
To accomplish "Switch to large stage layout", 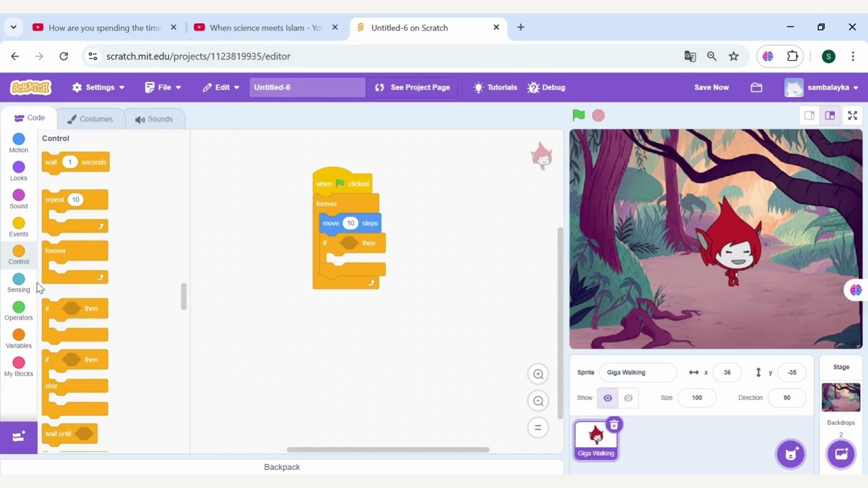I will [x=829, y=115].
